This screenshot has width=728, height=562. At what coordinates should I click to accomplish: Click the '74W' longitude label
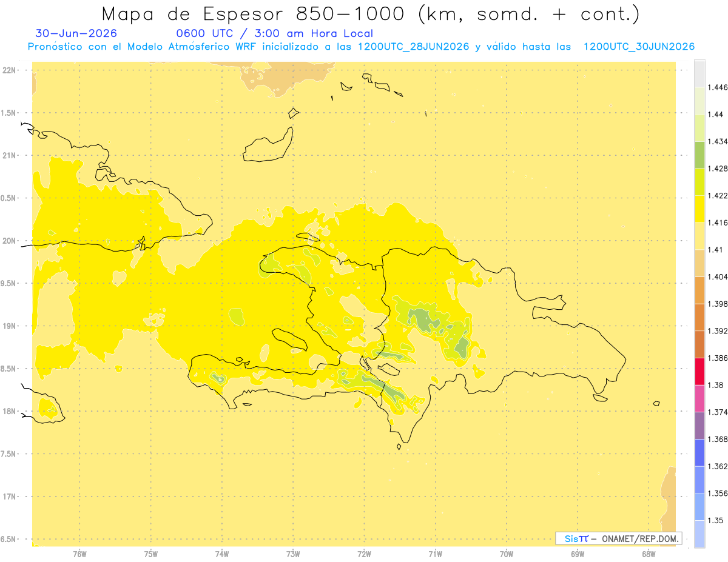tap(222, 554)
